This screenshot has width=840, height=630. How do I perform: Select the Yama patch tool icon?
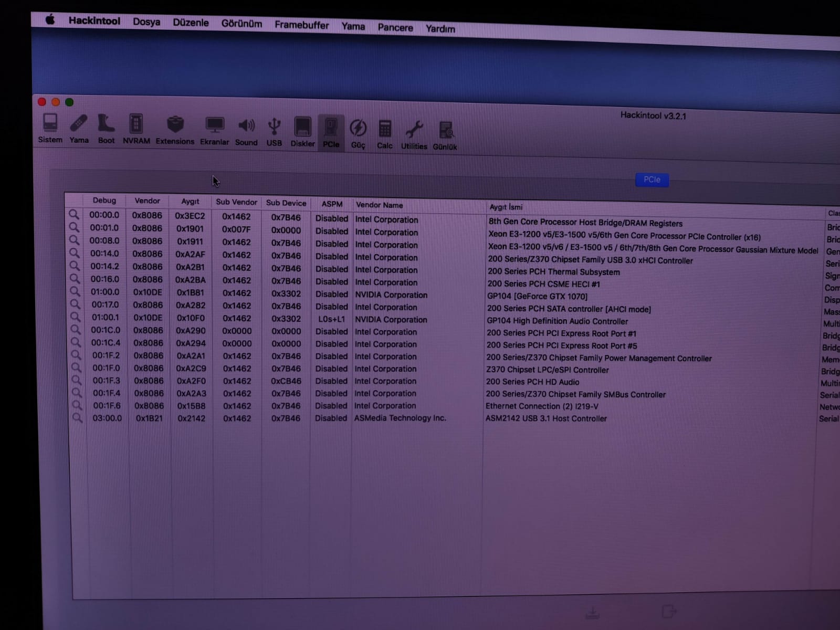79,128
